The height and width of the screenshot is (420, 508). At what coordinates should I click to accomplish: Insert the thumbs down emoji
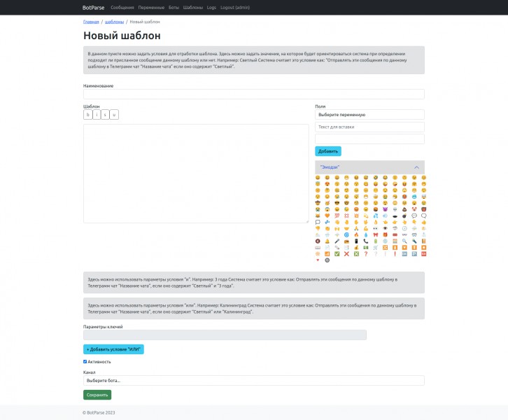click(318, 228)
